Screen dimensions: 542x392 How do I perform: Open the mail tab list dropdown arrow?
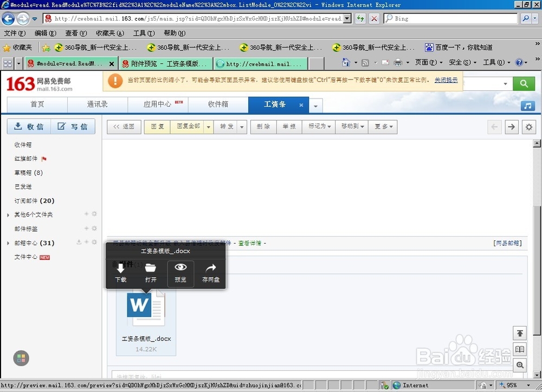click(315, 106)
